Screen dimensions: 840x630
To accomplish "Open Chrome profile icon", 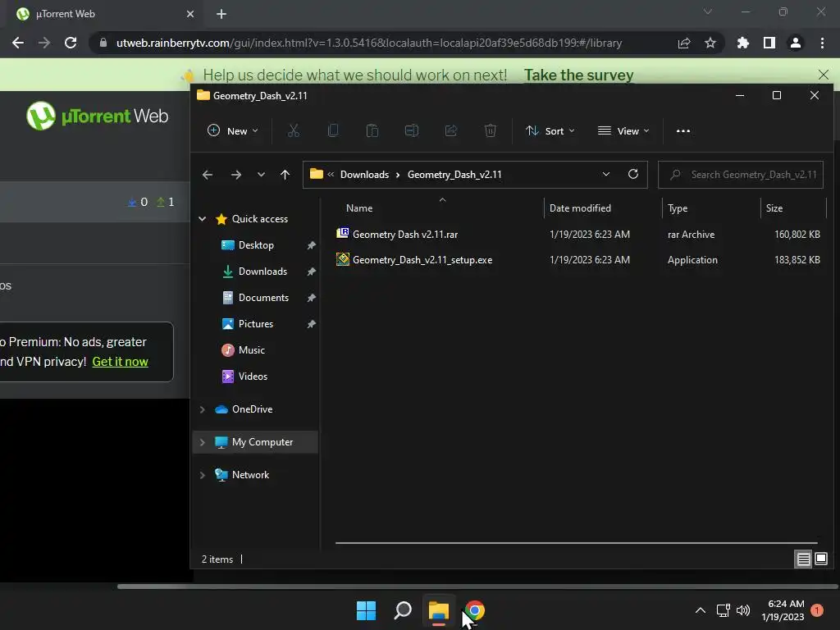I will [x=796, y=43].
